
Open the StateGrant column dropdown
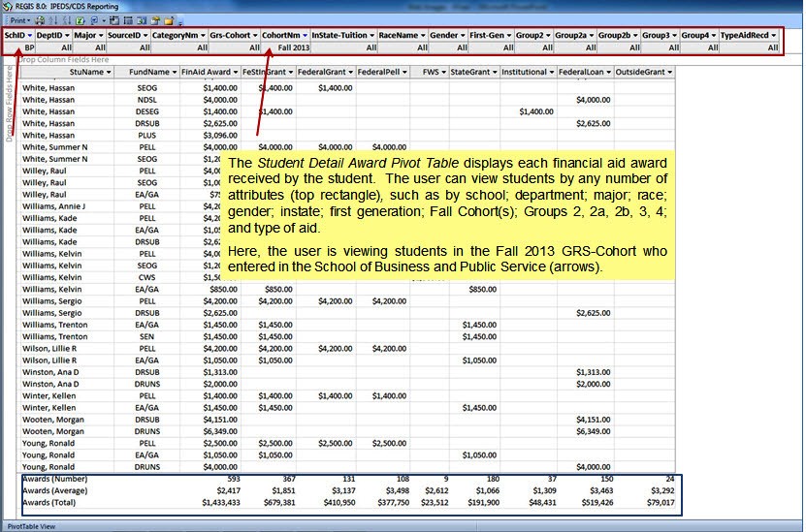(495, 72)
